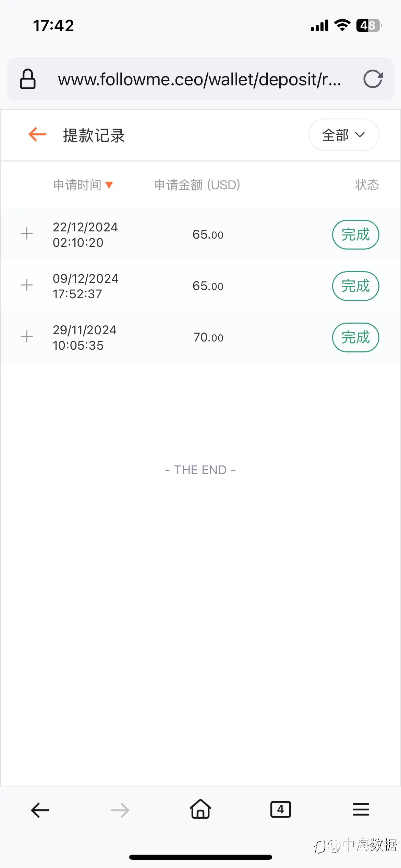Sort by 申请时间 column arrow
This screenshot has height=868, width=401.
tap(109, 185)
